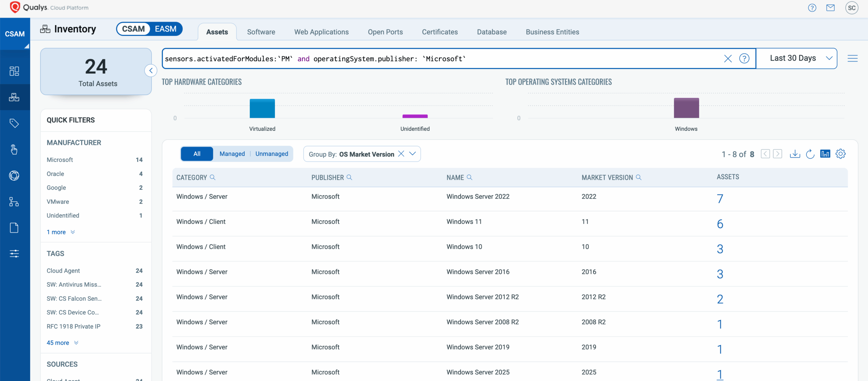Open the Business Entities tab

pyautogui.click(x=552, y=32)
